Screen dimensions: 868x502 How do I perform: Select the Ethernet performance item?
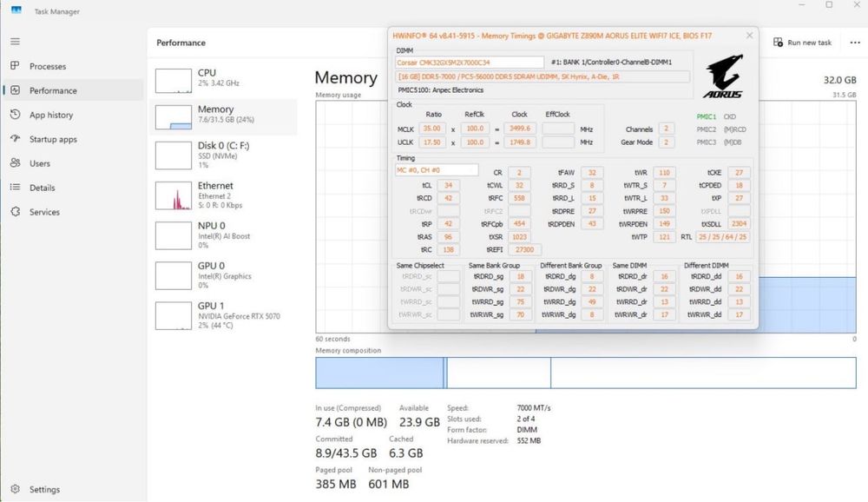coord(224,195)
